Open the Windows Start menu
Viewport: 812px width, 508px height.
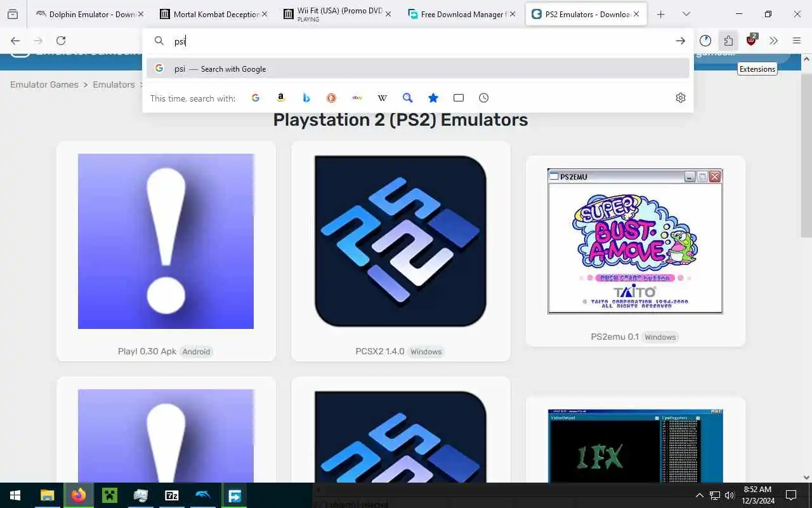15,495
